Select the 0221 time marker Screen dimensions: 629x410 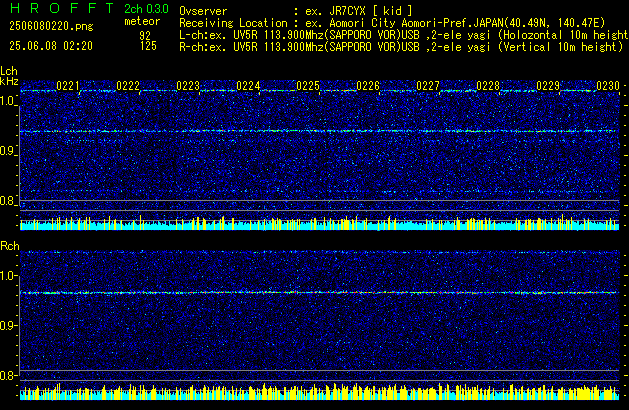[68, 86]
